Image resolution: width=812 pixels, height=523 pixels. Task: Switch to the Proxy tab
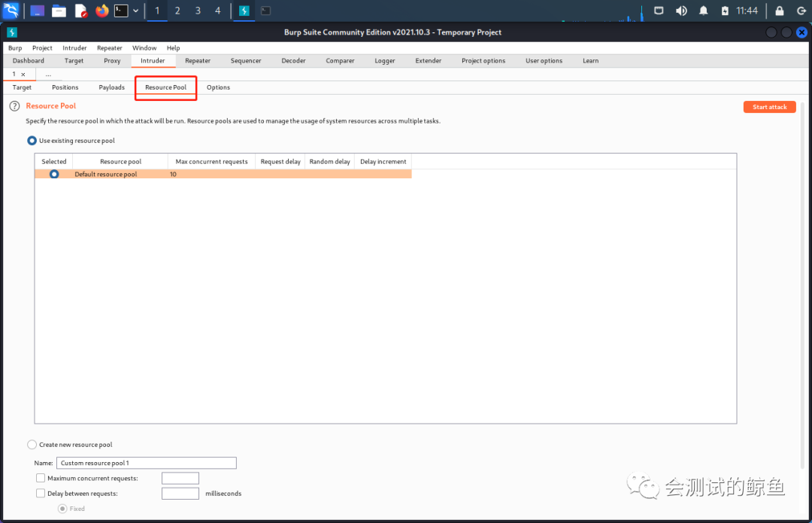(112, 61)
